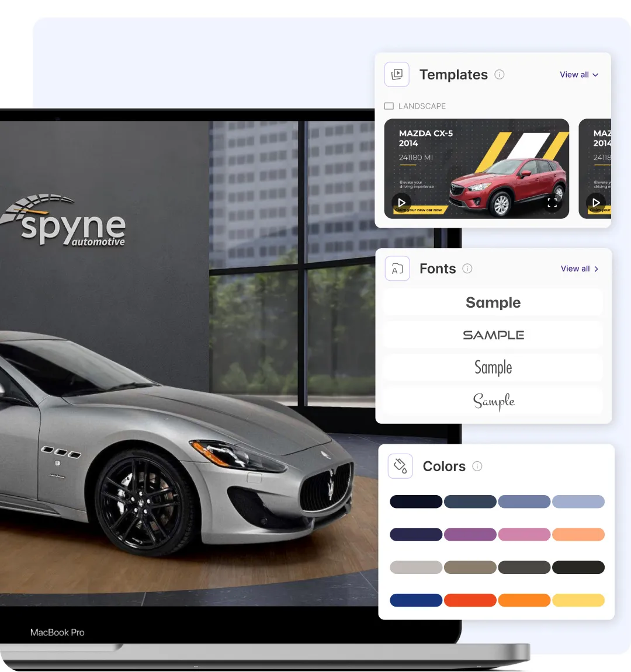Click the Fonts panel icon
Screen dimensions: 631x672
point(397,269)
